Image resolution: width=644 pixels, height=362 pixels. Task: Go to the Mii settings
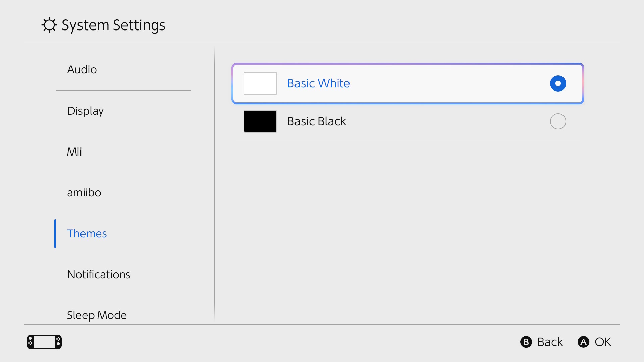pyautogui.click(x=74, y=152)
